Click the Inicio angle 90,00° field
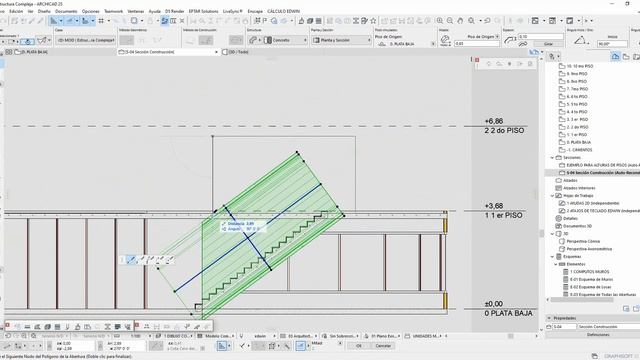 click(x=612, y=44)
